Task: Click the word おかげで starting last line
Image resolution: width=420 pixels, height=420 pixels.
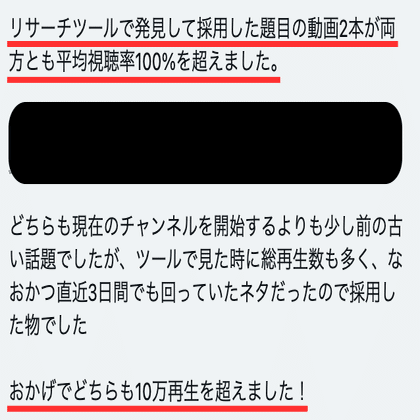Action: [40, 391]
